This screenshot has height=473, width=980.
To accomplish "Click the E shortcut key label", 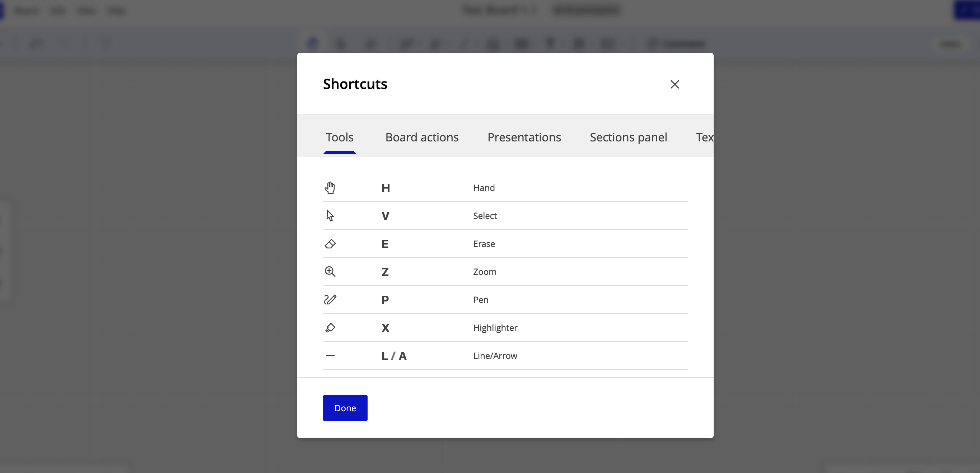I will tap(384, 244).
